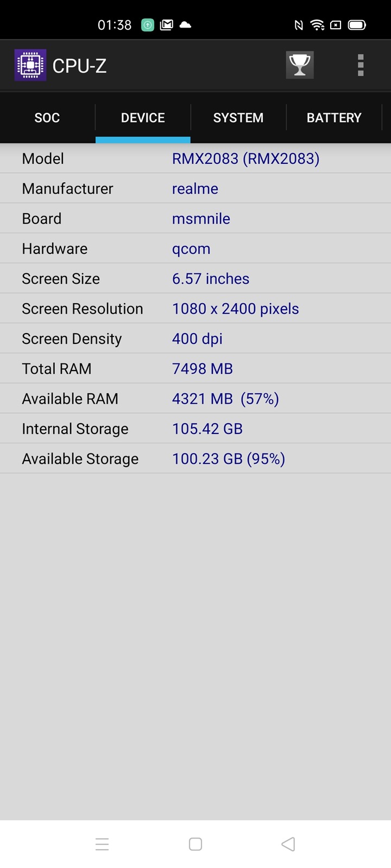The width and height of the screenshot is (391, 868).
Task: Tap the CPU-Z title text
Action: [x=79, y=66]
